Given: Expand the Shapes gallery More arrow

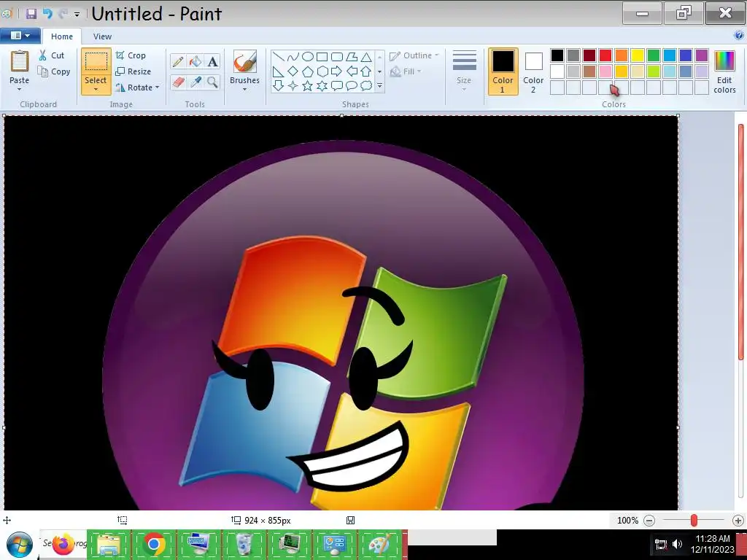Looking at the screenshot, I should 379,86.
